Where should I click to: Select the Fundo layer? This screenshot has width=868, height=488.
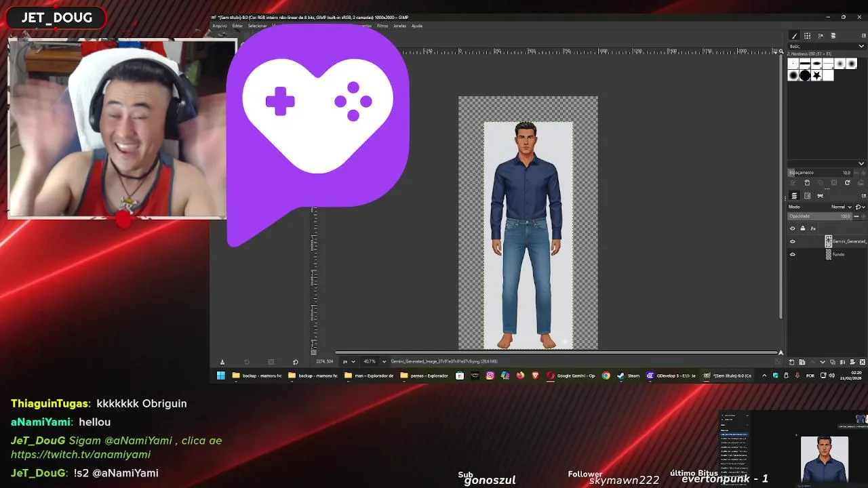click(827, 254)
